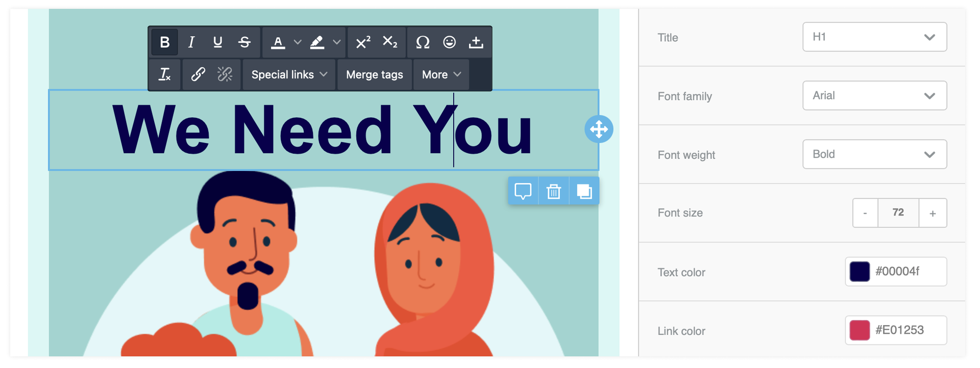Click the unlink broken chain icon
This screenshot has height=368, width=980.
coord(225,75)
